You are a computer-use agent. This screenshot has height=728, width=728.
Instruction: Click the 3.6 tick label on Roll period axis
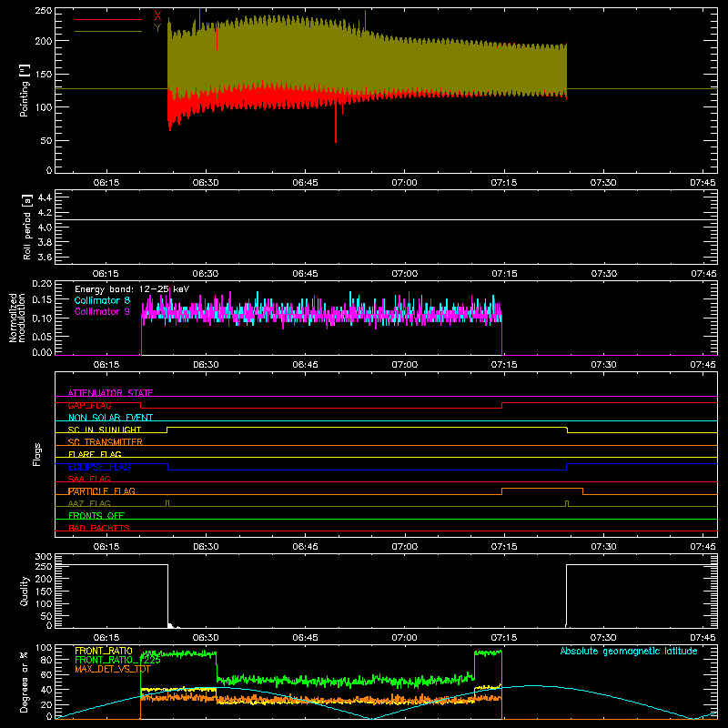(x=45, y=257)
